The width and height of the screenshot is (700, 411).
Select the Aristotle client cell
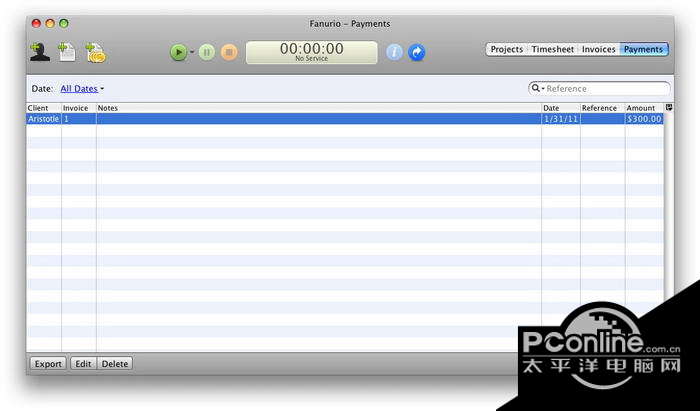click(44, 119)
